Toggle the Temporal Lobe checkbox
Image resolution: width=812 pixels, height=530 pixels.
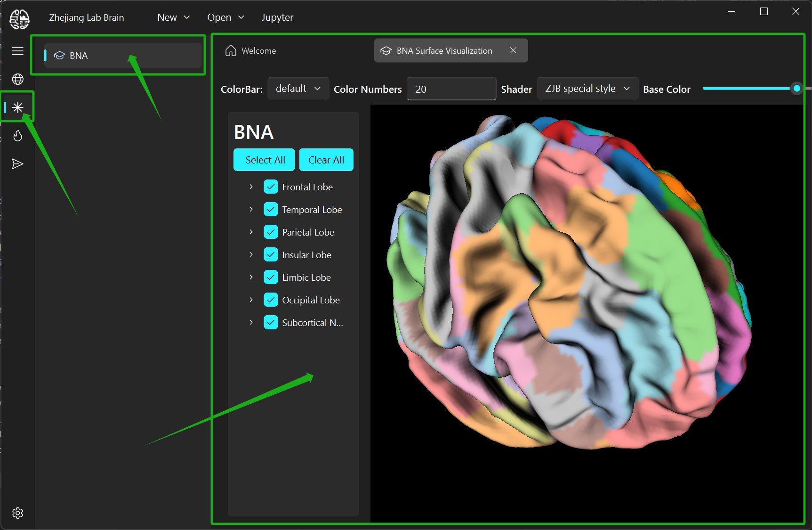tap(271, 210)
